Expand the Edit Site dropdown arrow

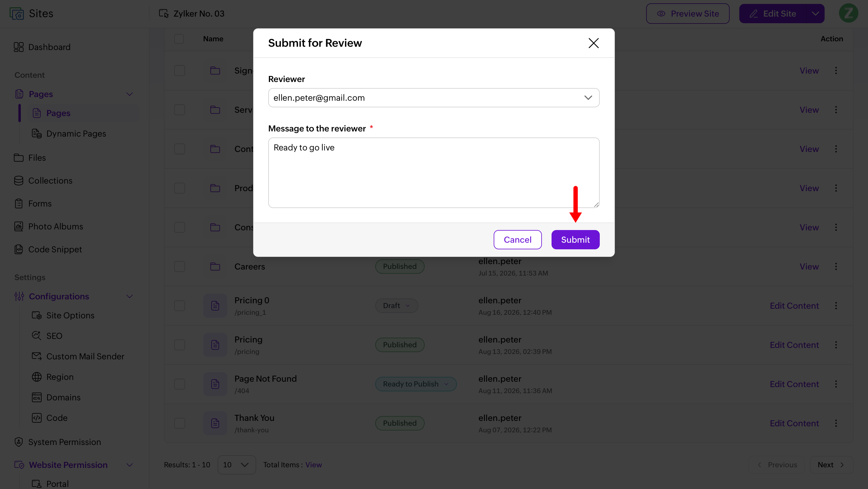click(x=816, y=14)
